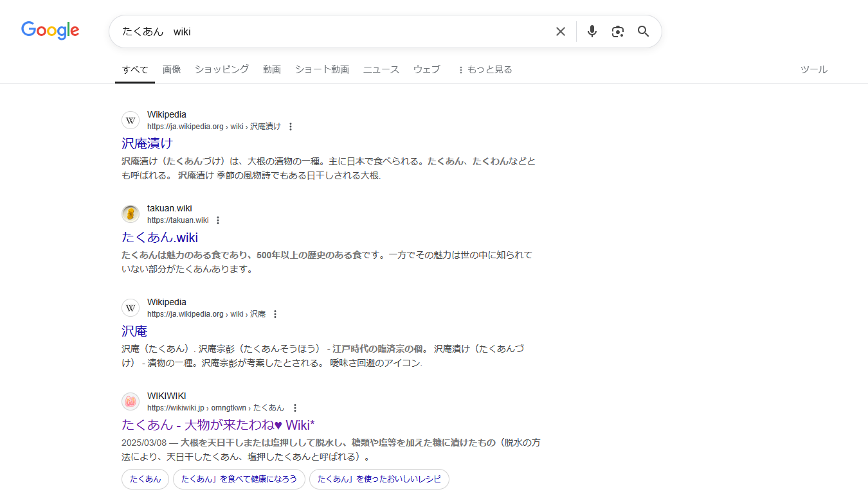The width and height of the screenshot is (868, 503).
Task: Open three-dot menu for WIKIWIKI result
Action: click(x=295, y=408)
